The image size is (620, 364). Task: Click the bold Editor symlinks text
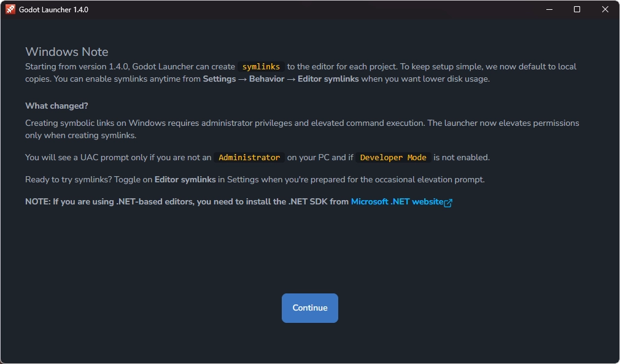tap(330, 79)
